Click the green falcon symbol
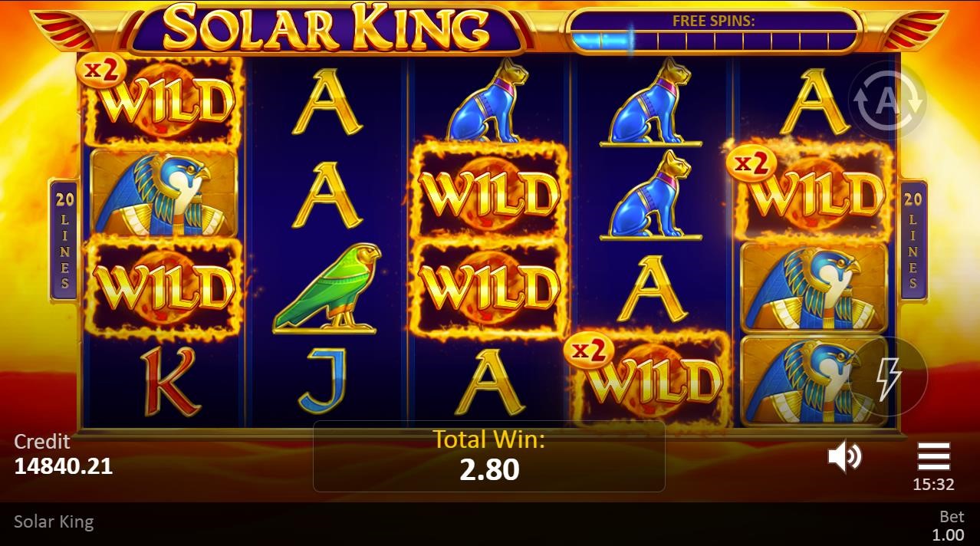Screen dimensions: 980x546 click(x=327, y=289)
